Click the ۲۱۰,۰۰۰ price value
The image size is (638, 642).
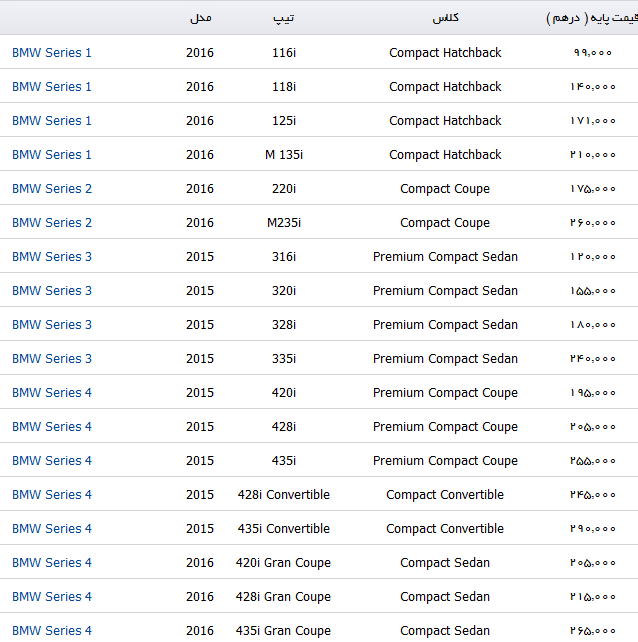tap(593, 155)
